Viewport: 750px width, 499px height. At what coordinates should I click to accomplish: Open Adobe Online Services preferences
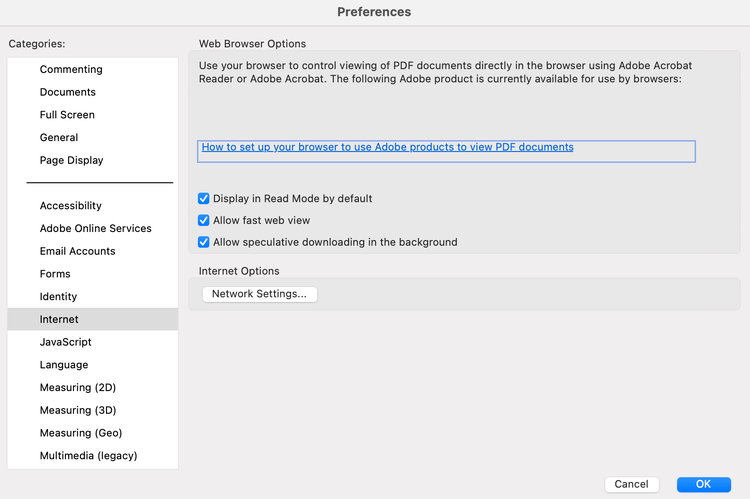tap(96, 228)
